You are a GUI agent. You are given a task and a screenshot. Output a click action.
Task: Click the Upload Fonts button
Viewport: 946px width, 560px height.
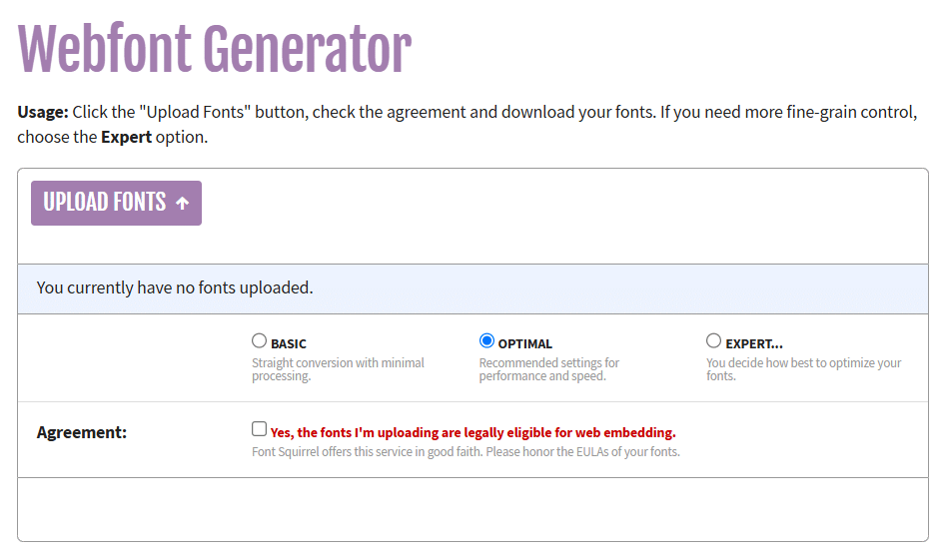(117, 204)
